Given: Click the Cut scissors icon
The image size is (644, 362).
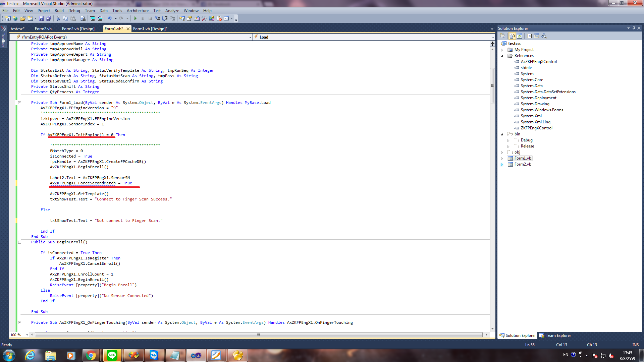Looking at the screenshot, I should (58, 18).
